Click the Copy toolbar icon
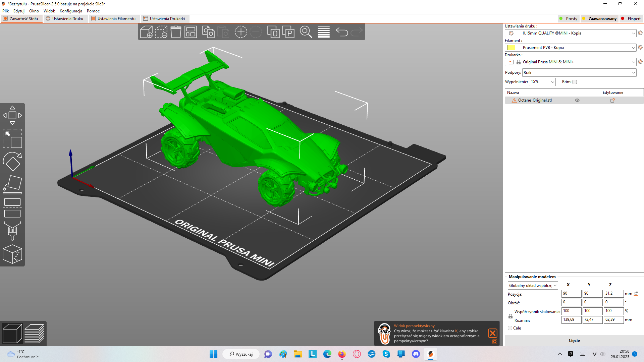The width and height of the screenshot is (644, 362). [208, 32]
